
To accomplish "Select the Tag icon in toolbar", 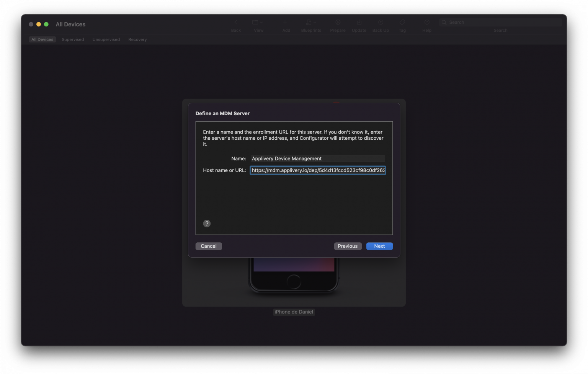I will (402, 22).
